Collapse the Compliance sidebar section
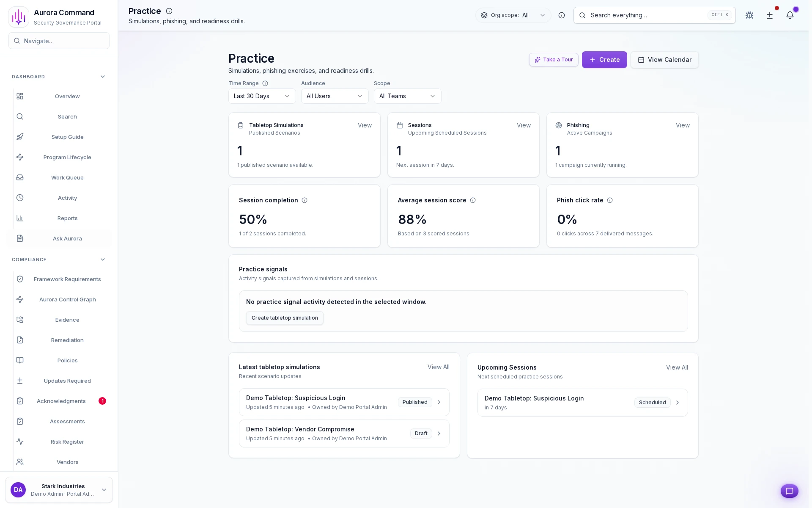 click(103, 260)
